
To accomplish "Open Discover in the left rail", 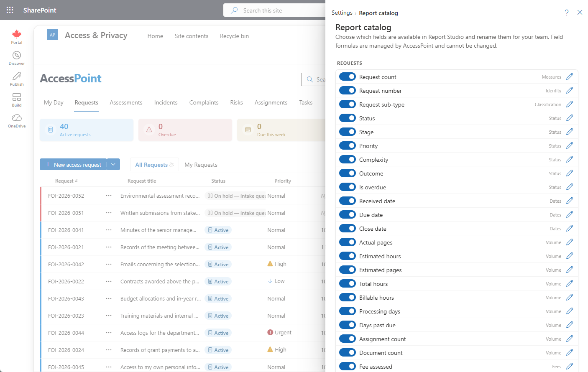I will pos(17,58).
